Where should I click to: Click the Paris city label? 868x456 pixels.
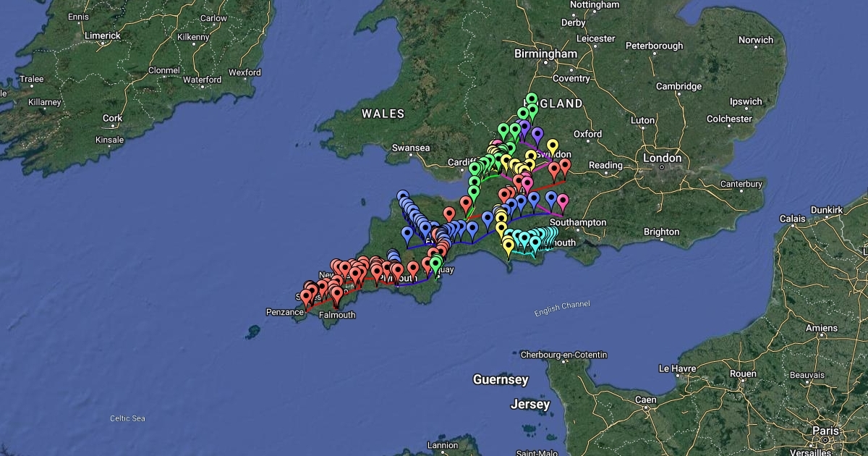coord(825,430)
